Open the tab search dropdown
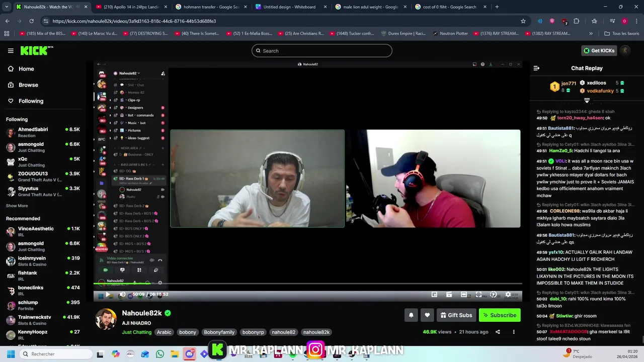This screenshot has width=644, height=362. point(7,7)
